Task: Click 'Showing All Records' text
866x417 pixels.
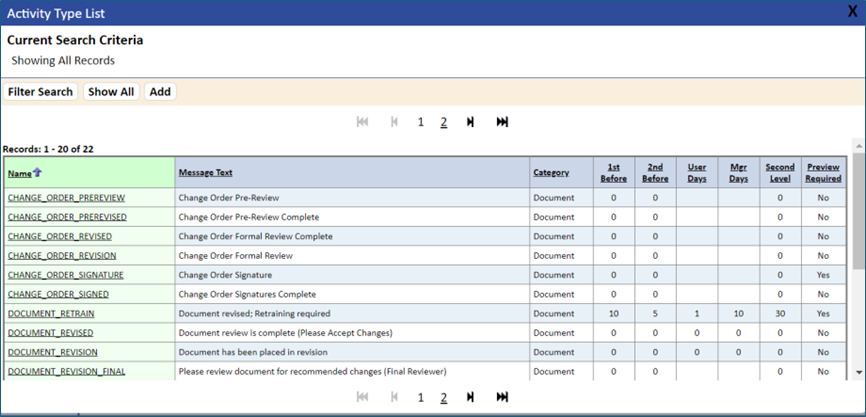Action: pyautogui.click(x=63, y=61)
